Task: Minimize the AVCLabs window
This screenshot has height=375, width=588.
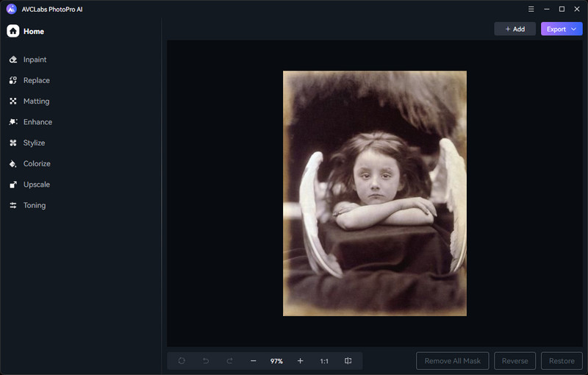Action: tap(547, 9)
